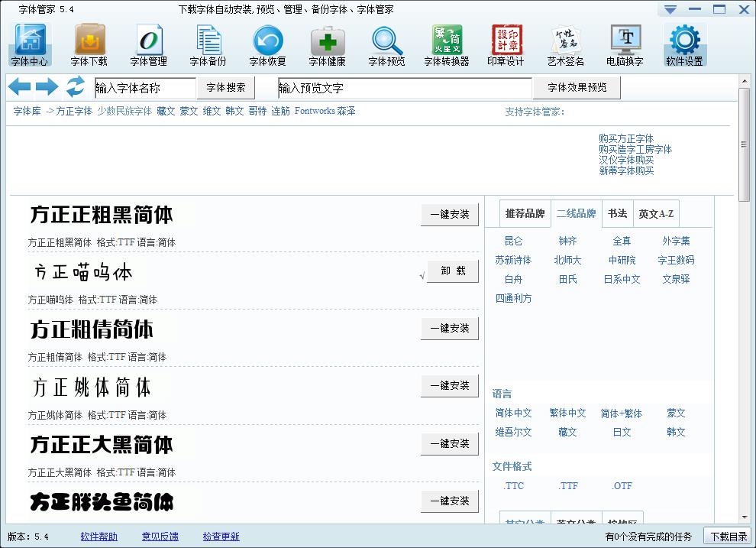The width and height of the screenshot is (756, 548).
Task: Open the 字体健康 toolbar icon
Action: (x=328, y=45)
